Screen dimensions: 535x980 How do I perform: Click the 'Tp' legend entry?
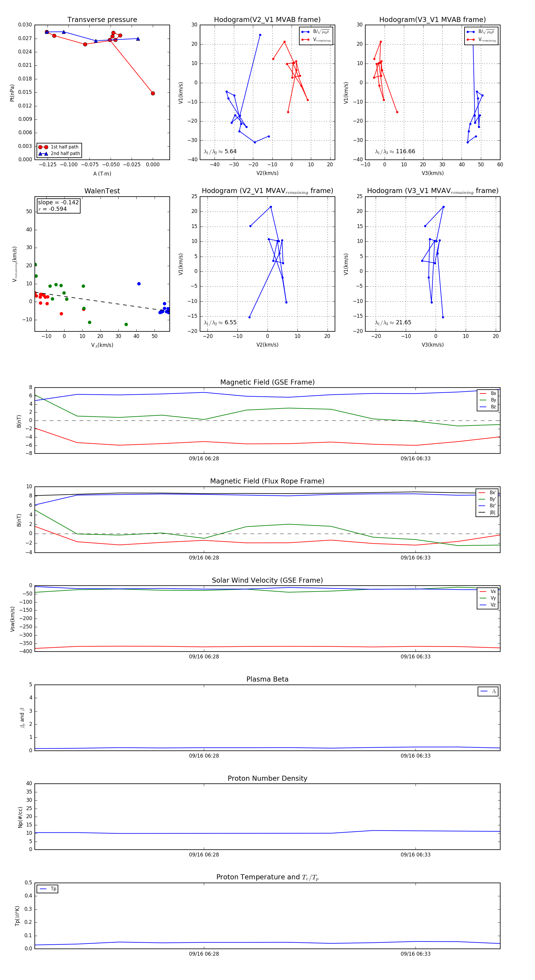48,889
